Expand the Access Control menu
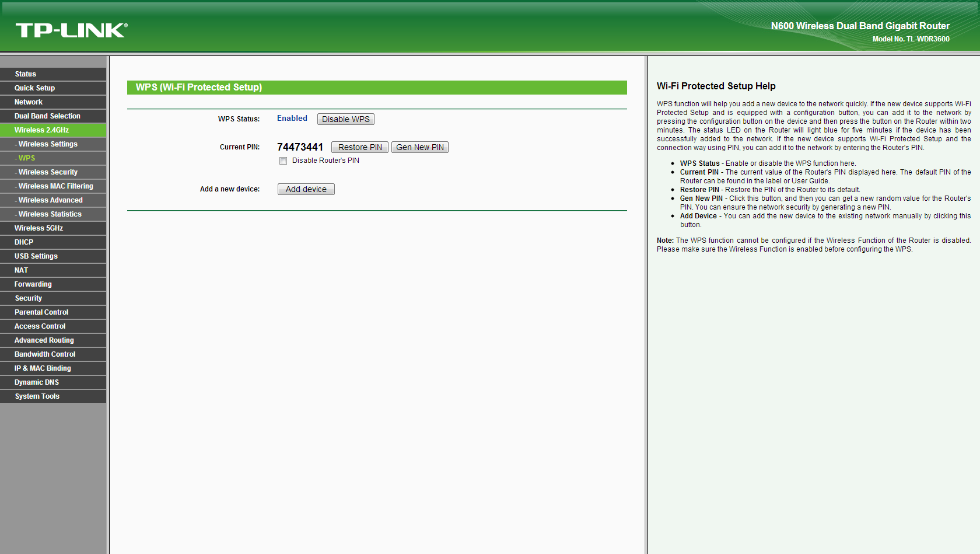This screenshot has height=554, width=980. 53,326
